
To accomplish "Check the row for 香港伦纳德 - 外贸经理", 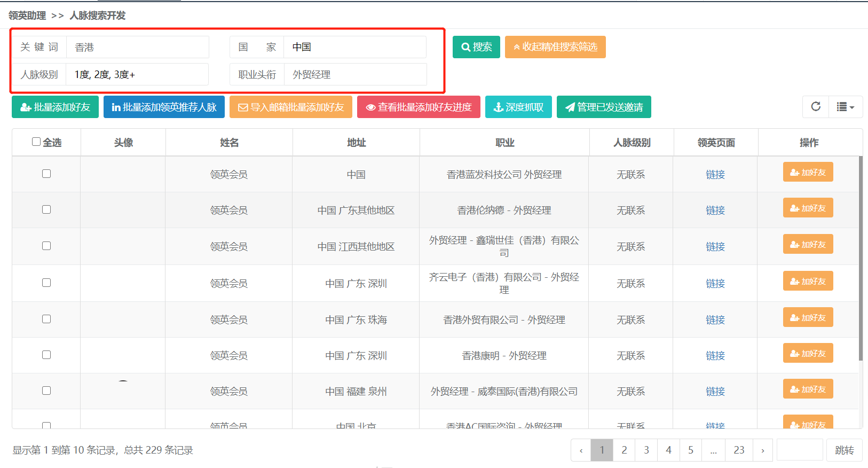I will [46, 209].
